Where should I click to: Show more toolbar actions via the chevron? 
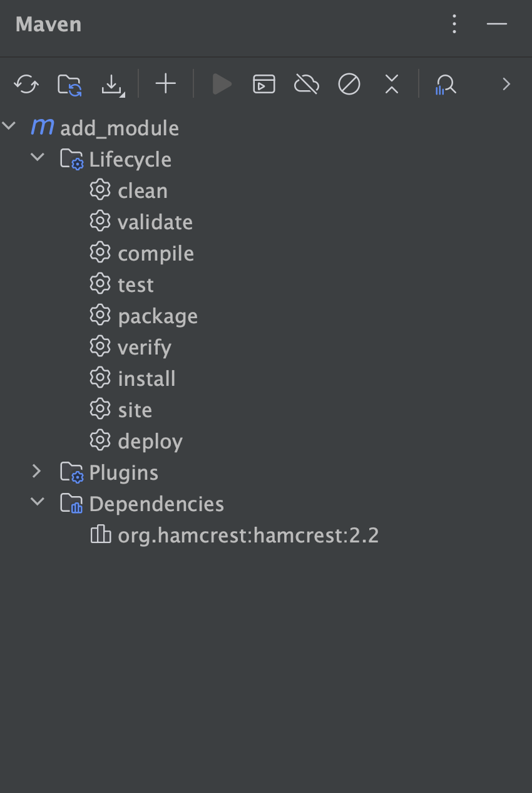point(506,84)
